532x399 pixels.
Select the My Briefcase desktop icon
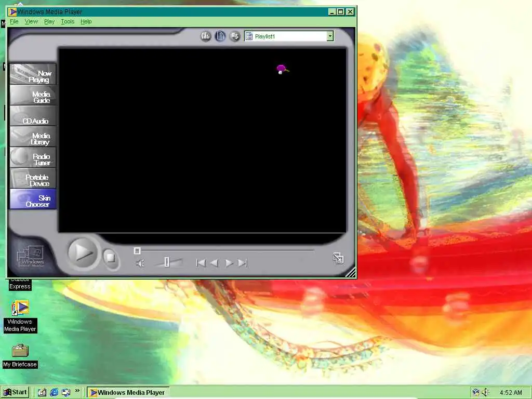20,356
